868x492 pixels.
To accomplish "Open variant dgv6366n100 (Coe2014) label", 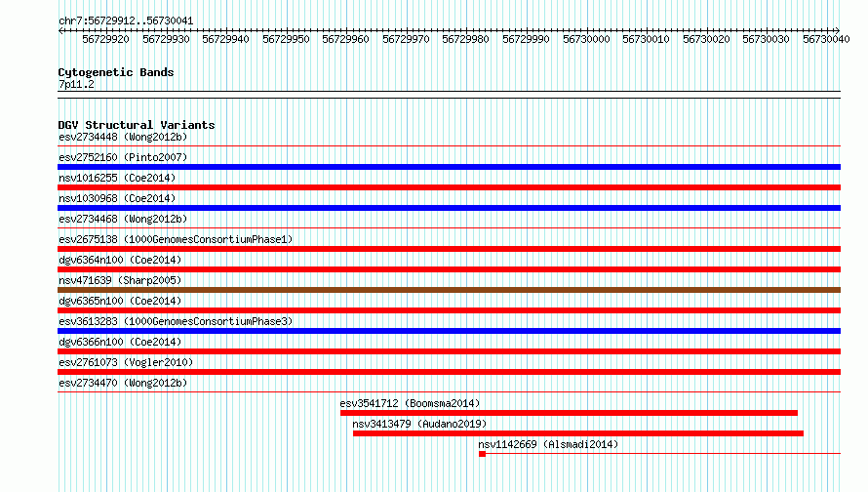I will (120, 342).
